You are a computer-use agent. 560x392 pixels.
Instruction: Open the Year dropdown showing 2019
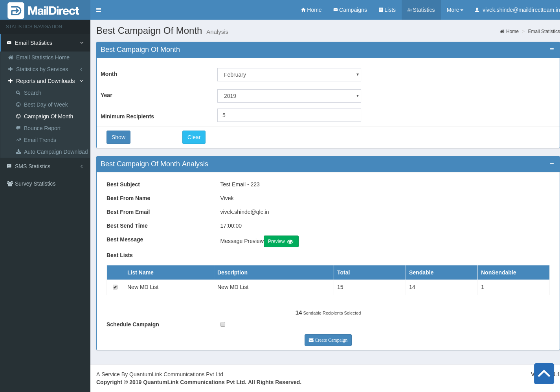coord(289,96)
